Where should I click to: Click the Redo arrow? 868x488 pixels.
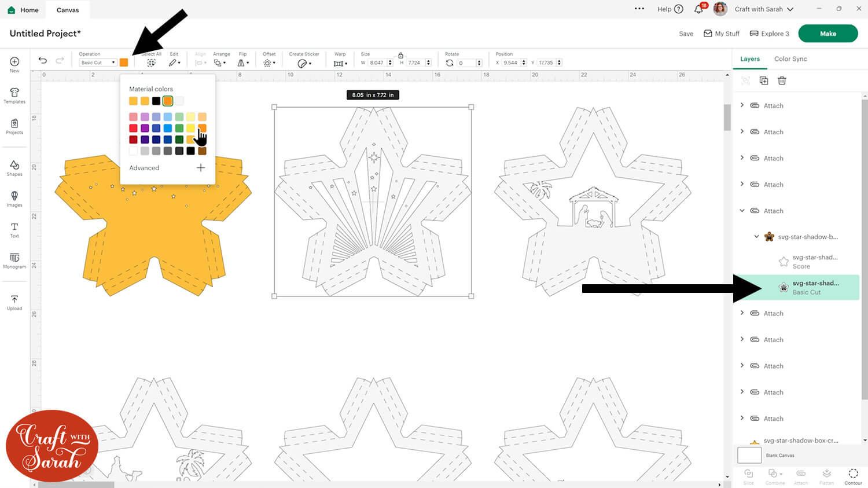(60, 60)
